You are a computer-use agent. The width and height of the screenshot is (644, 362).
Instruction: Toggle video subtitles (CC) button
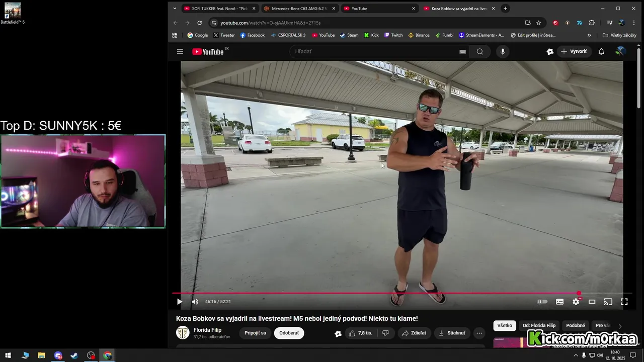point(559,302)
